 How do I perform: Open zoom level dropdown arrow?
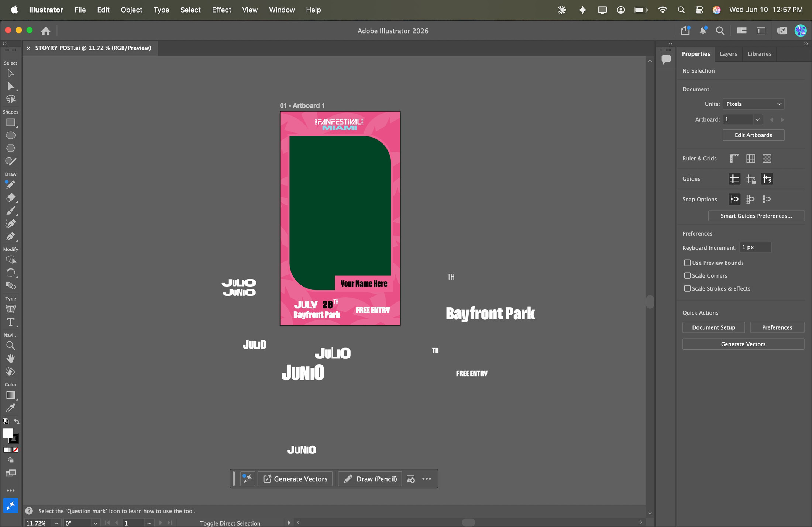pos(56,523)
